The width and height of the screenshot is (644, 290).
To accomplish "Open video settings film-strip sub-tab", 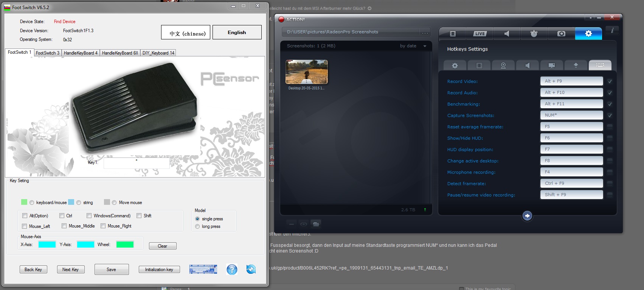I will 479,65.
